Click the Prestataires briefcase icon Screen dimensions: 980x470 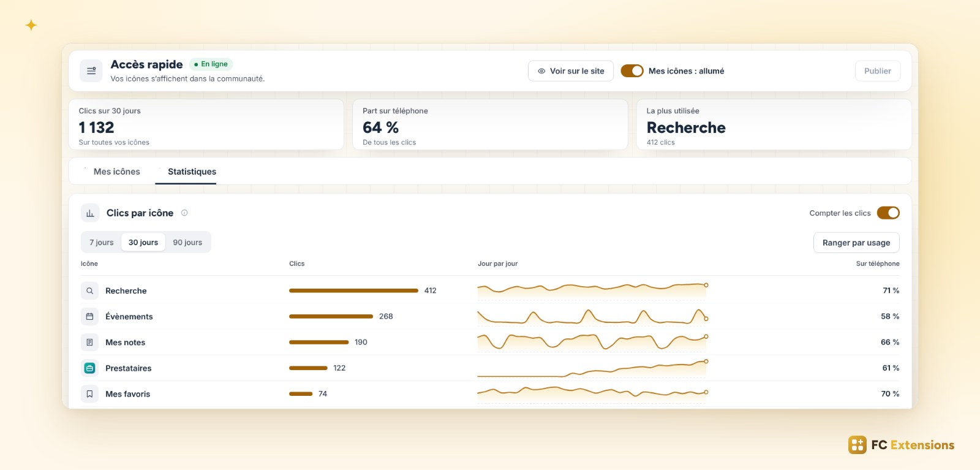(89, 368)
